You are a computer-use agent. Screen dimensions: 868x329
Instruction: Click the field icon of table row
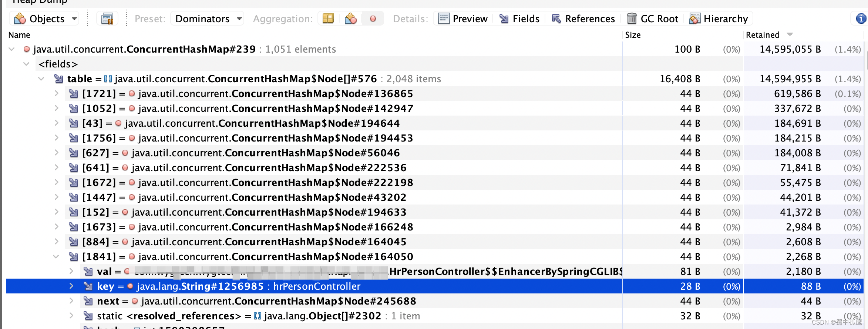pos(58,79)
